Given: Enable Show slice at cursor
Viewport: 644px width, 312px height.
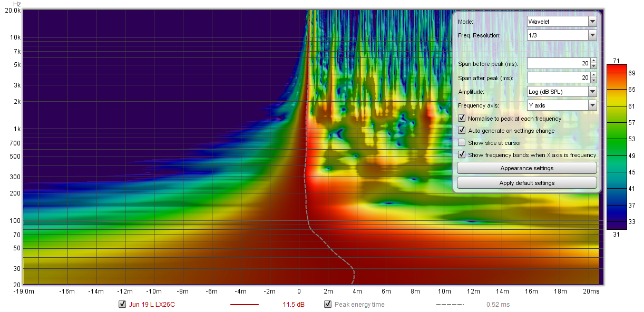Looking at the screenshot, I should pyautogui.click(x=462, y=142).
